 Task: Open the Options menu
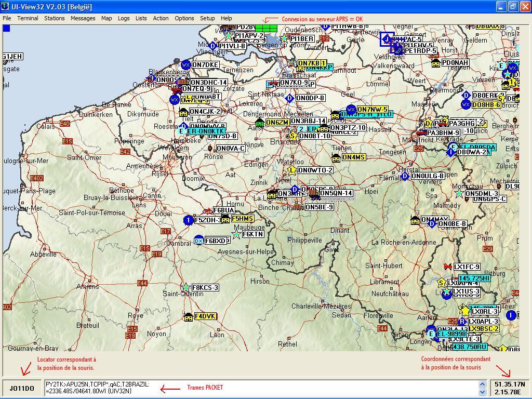[x=184, y=18]
